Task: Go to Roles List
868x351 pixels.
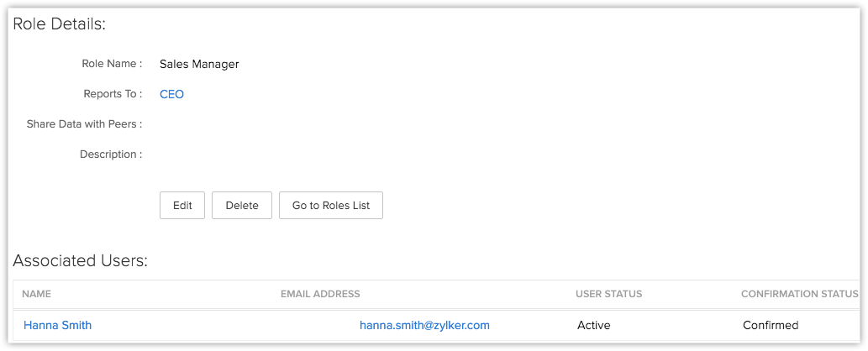Action: pos(331,206)
